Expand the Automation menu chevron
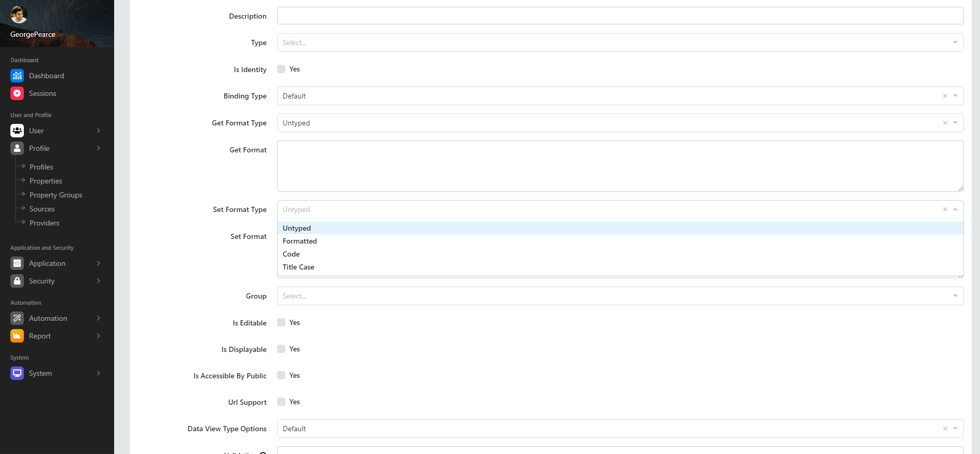Image resolution: width=980 pixels, height=454 pixels. [x=99, y=318]
